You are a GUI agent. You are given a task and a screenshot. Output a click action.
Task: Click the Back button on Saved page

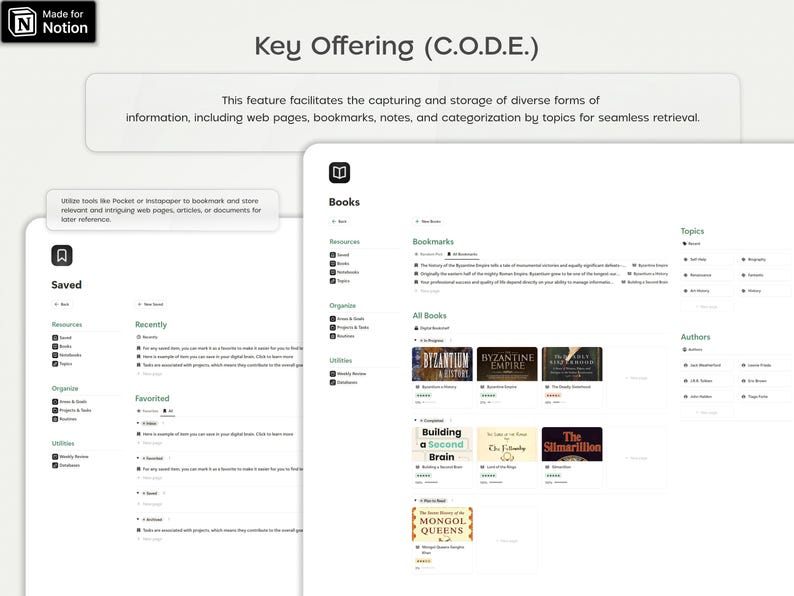62,304
